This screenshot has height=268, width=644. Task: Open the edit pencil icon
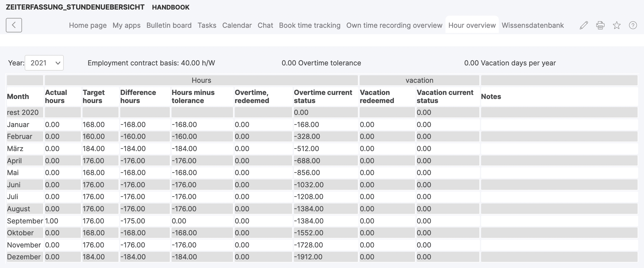coord(583,25)
